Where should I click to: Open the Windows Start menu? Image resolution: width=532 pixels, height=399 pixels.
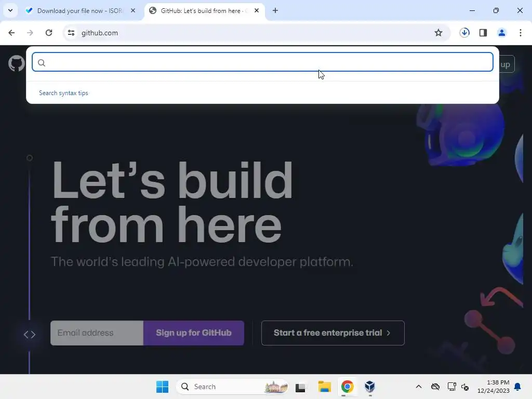point(162,387)
